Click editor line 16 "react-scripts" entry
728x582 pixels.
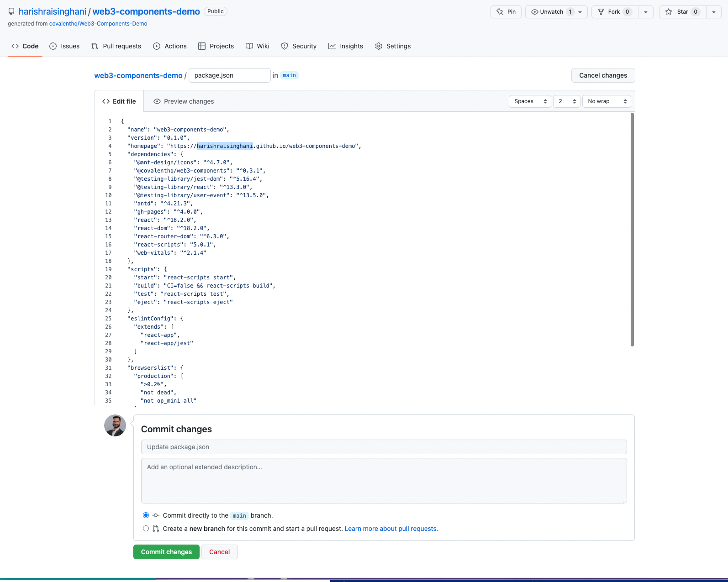click(175, 245)
